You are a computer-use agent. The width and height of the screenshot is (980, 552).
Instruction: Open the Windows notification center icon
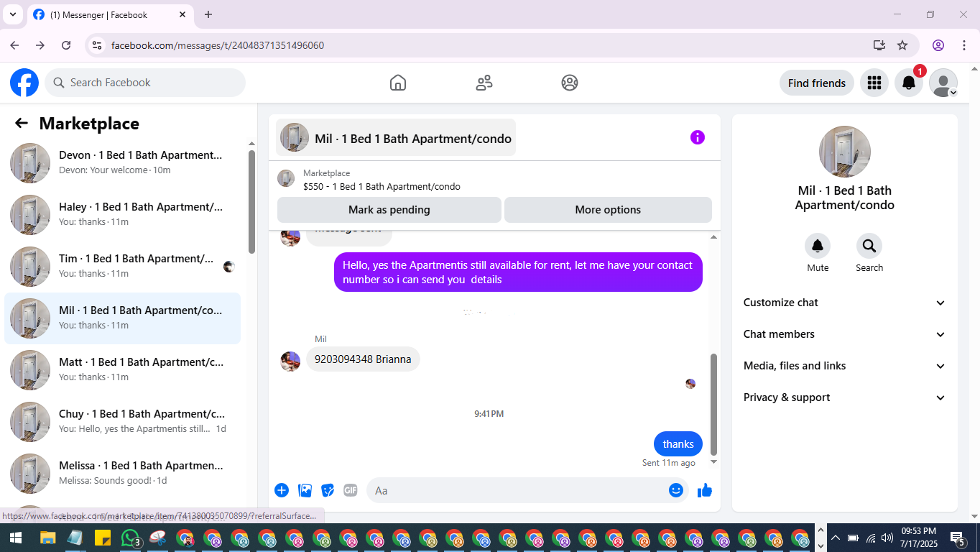pyautogui.click(x=958, y=538)
